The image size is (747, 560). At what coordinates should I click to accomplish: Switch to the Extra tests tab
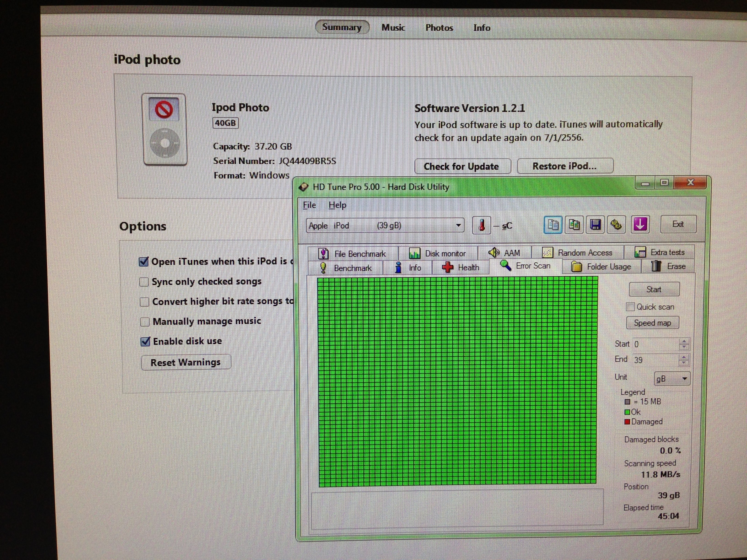[x=659, y=252]
